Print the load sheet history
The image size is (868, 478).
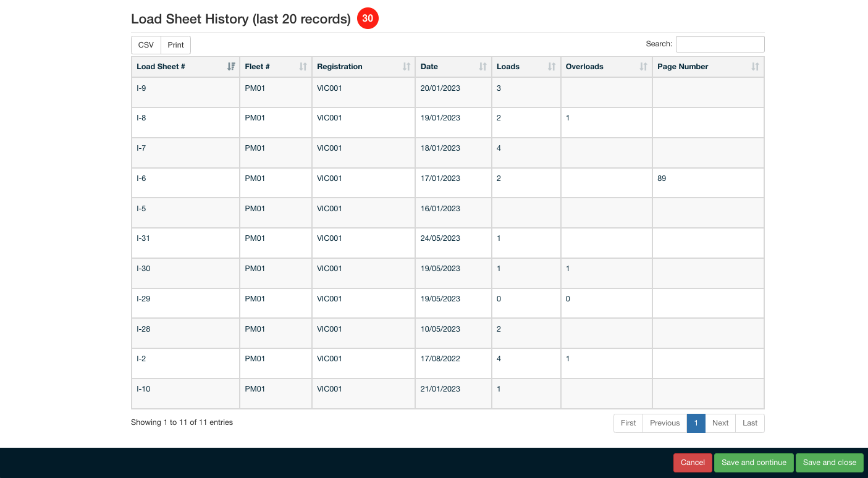(175, 44)
